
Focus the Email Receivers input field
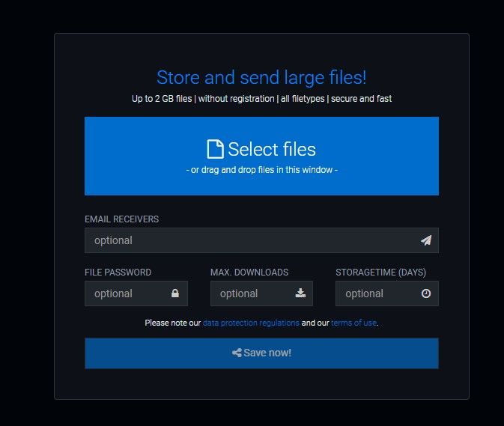[261, 240]
